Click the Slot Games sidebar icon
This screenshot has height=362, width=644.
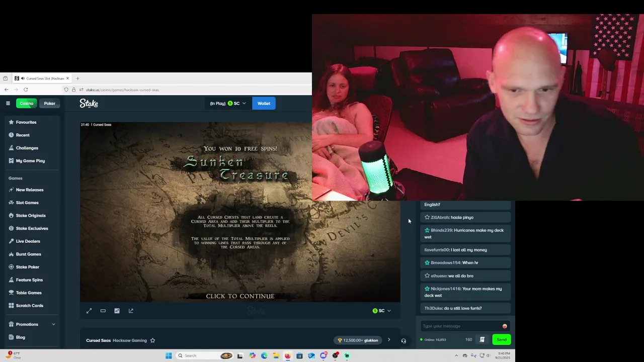coord(11,203)
